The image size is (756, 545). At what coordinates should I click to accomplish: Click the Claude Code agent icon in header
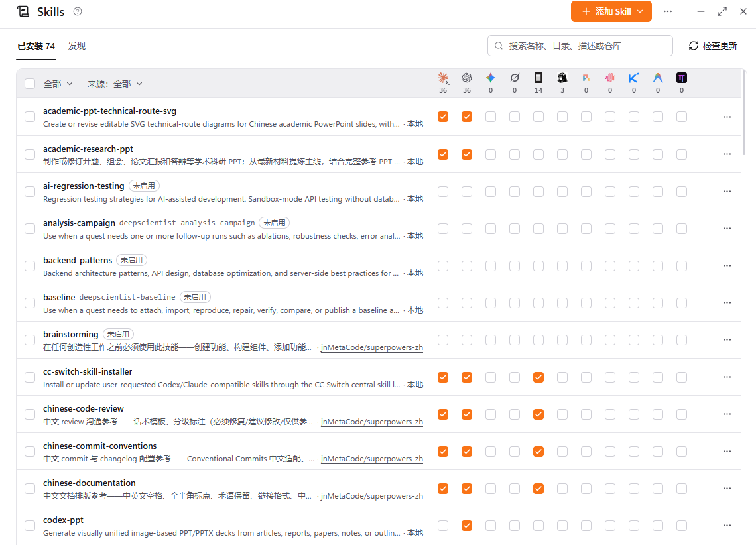443,78
